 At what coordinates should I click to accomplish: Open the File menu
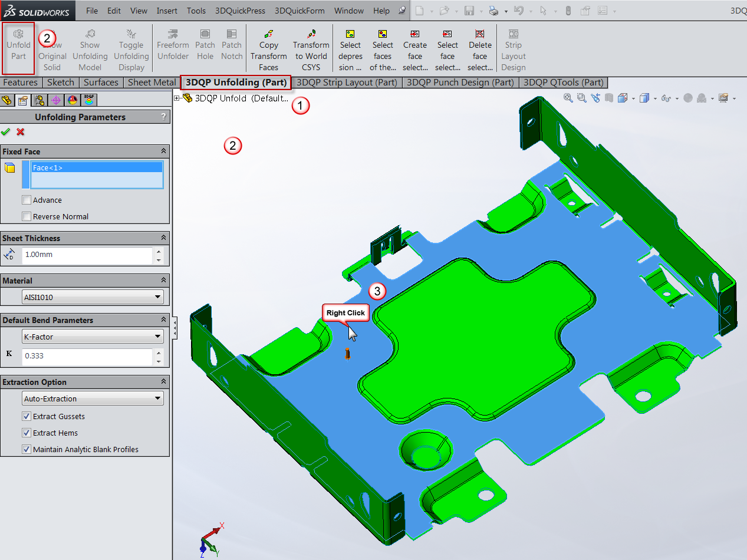91,11
